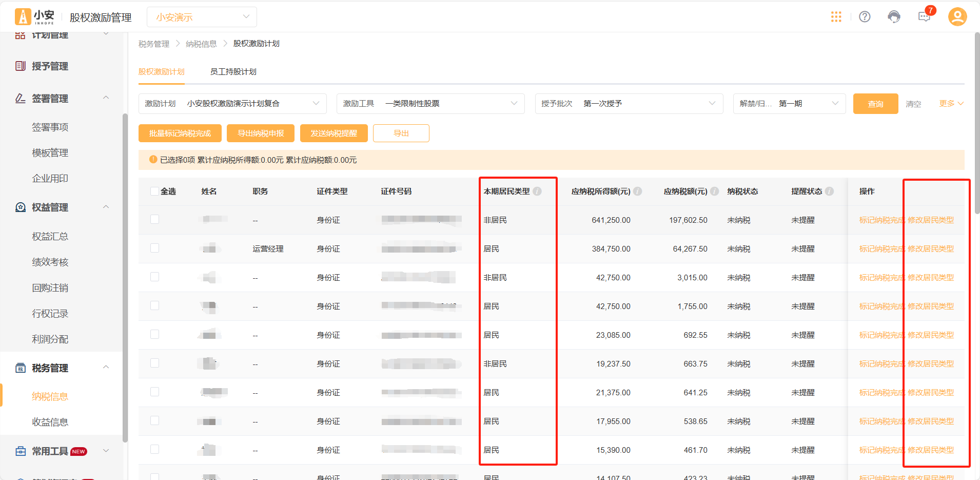
Task: Open 模板管理 in sidebar
Action: click(50, 153)
